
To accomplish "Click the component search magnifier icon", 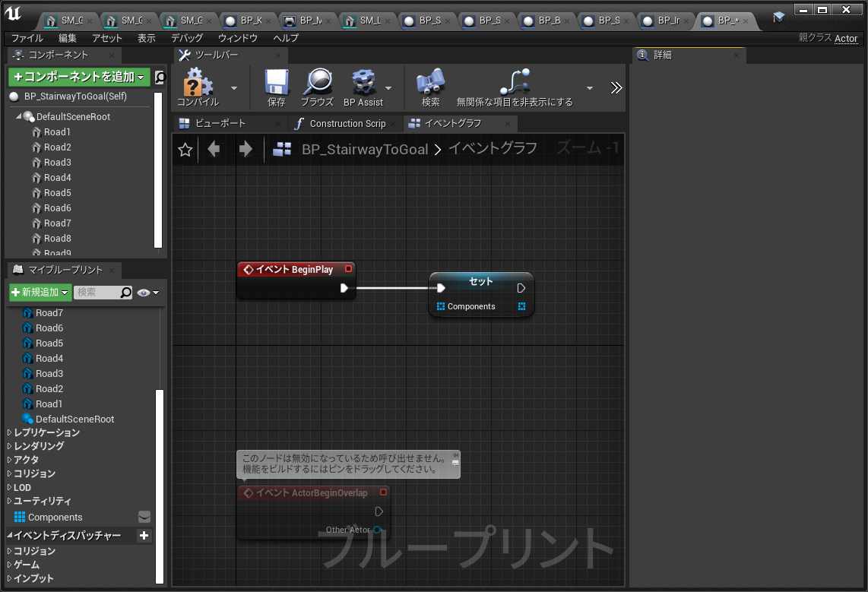I will point(160,77).
